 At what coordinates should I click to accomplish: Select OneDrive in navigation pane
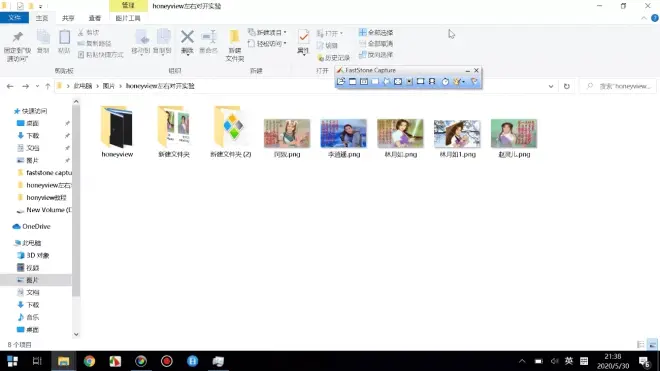(x=32, y=227)
